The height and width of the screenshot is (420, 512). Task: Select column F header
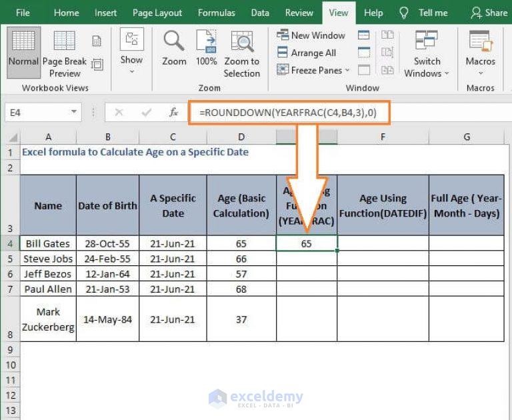[x=383, y=137]
